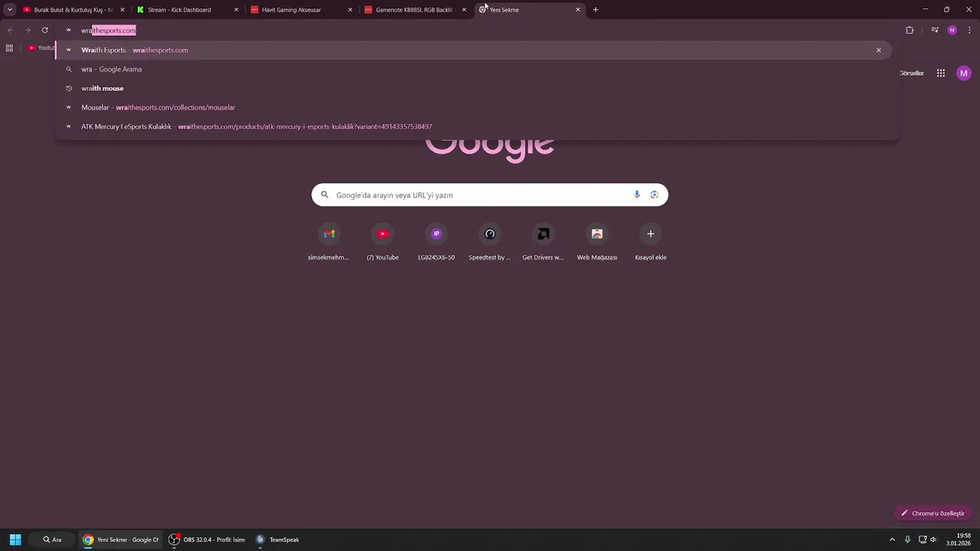
Task: Open the Extensions puzzle icon
Action: [910, 30]
